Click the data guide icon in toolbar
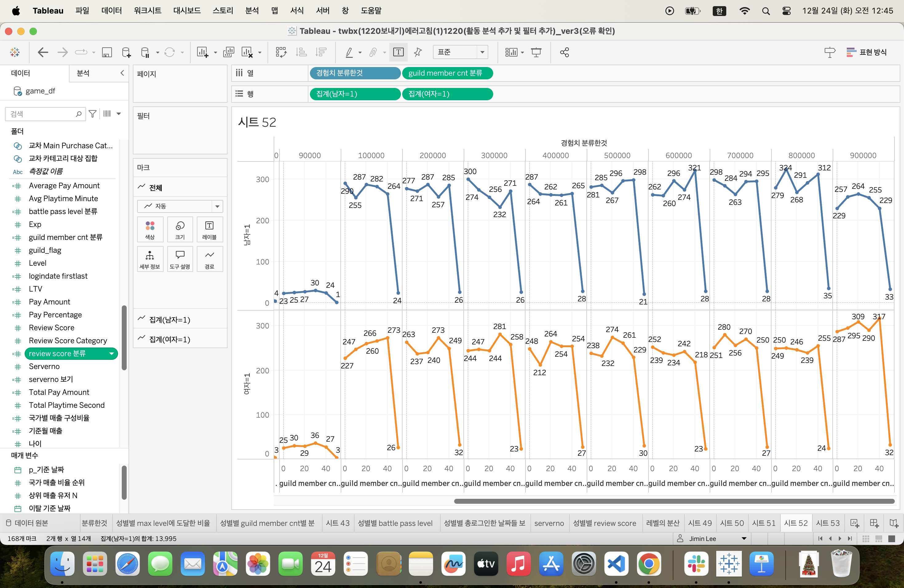The image size is (904, 588). [x=830, y=52]
